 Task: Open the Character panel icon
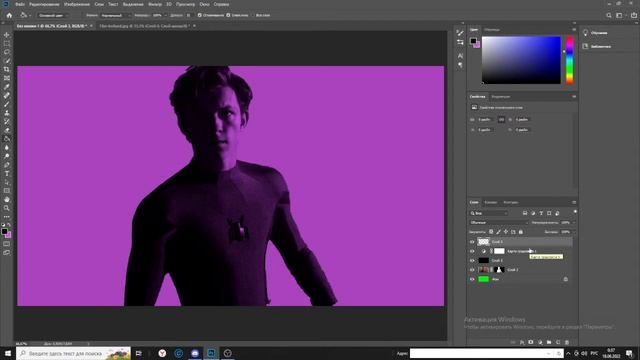(460, 56)
